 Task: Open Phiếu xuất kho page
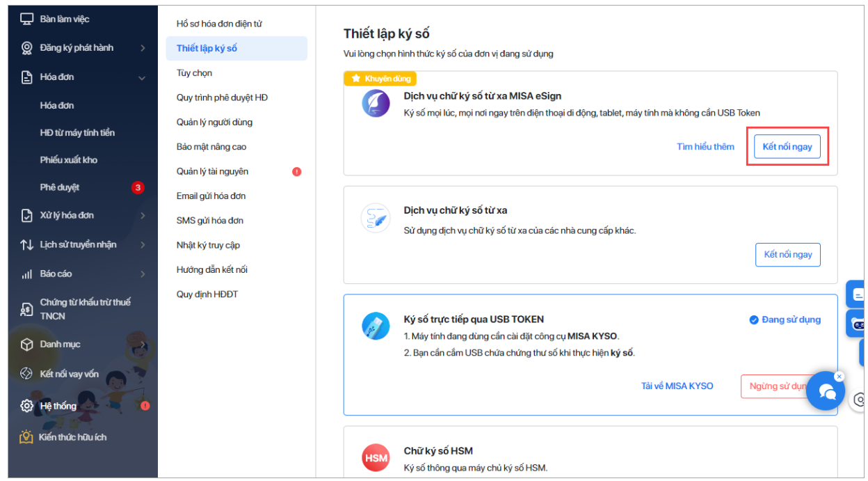(69, 160)
